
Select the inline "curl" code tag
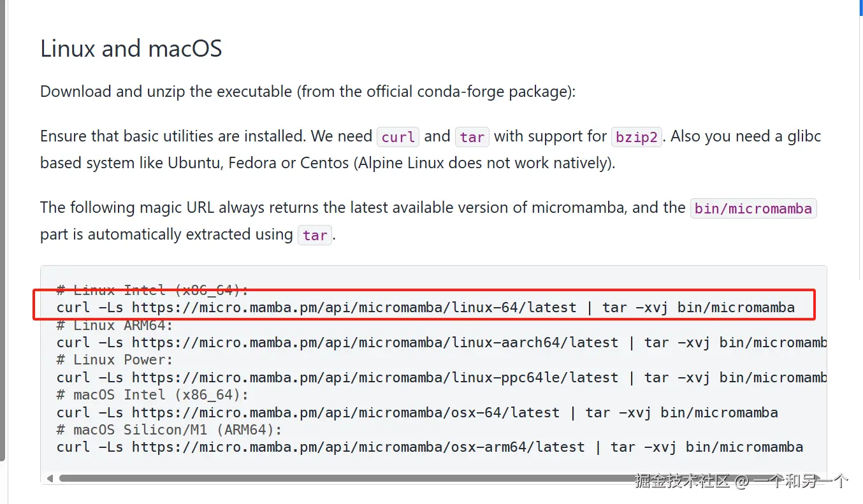click(x=398, y=137)
